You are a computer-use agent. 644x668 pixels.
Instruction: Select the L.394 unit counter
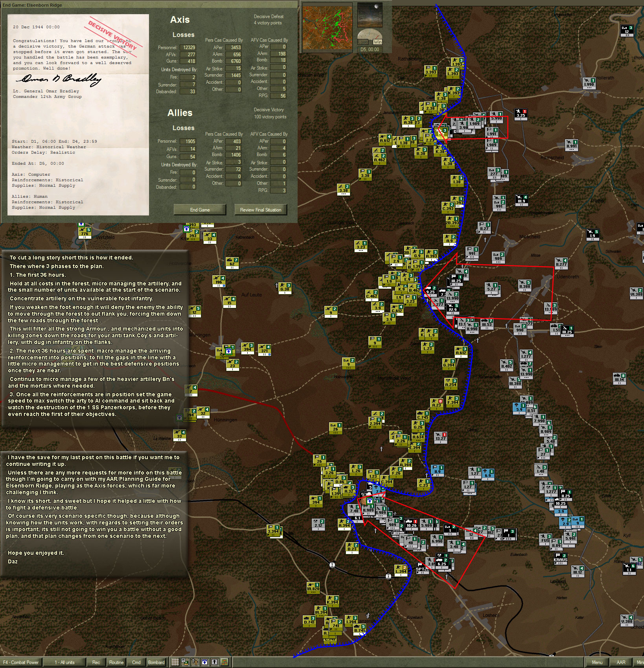point(401,570)
